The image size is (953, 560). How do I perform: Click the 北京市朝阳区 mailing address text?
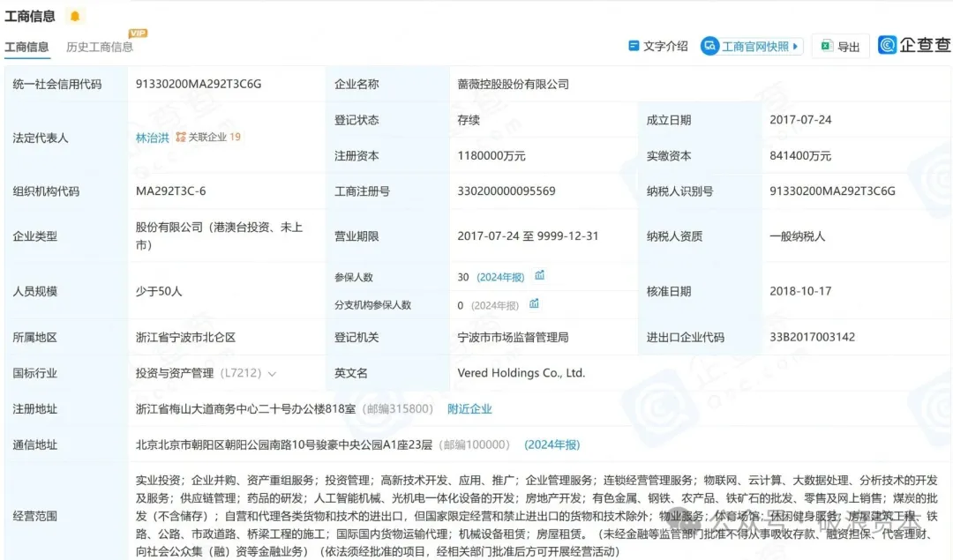(x=284, y=444)
